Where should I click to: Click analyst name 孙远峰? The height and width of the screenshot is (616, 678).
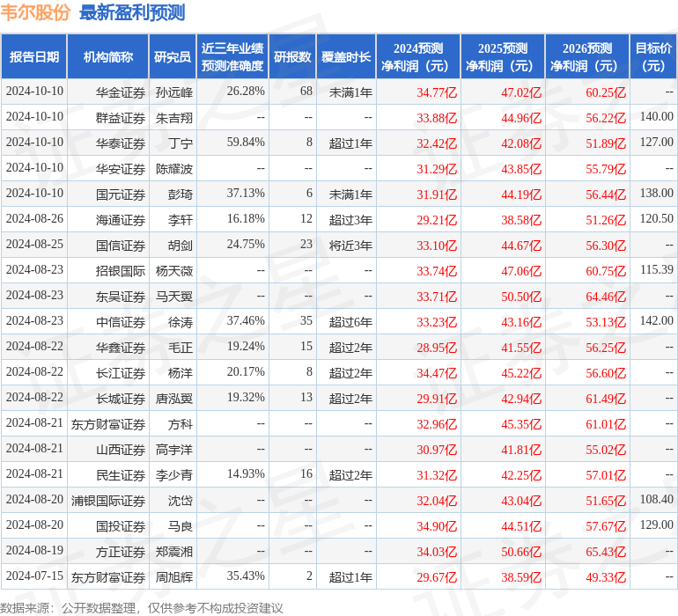(173, 92)
